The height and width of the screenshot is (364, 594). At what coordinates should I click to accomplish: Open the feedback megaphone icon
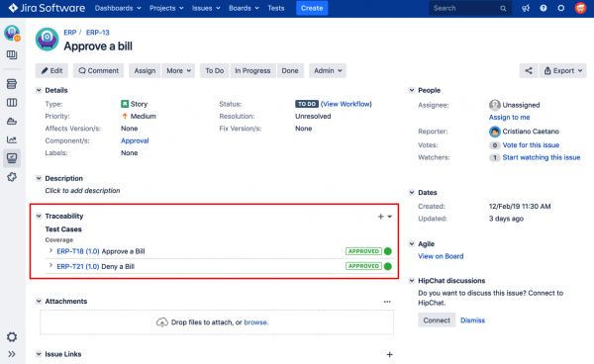(x=526, y=8)
